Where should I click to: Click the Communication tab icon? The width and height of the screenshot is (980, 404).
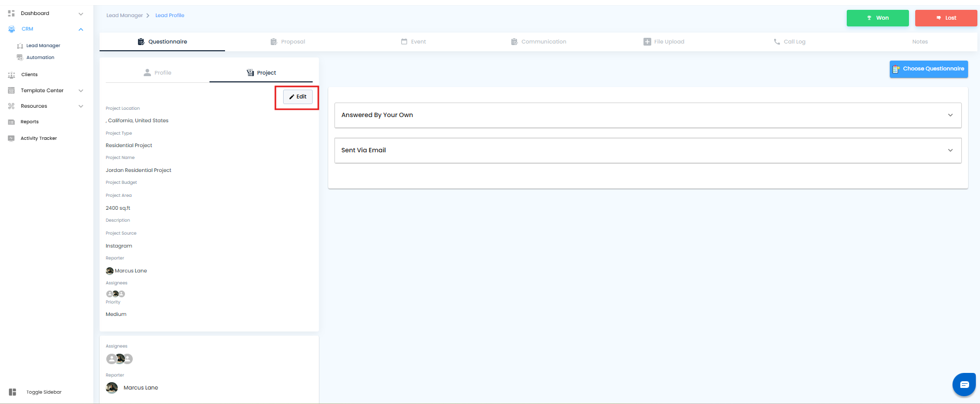coord(514,41)
